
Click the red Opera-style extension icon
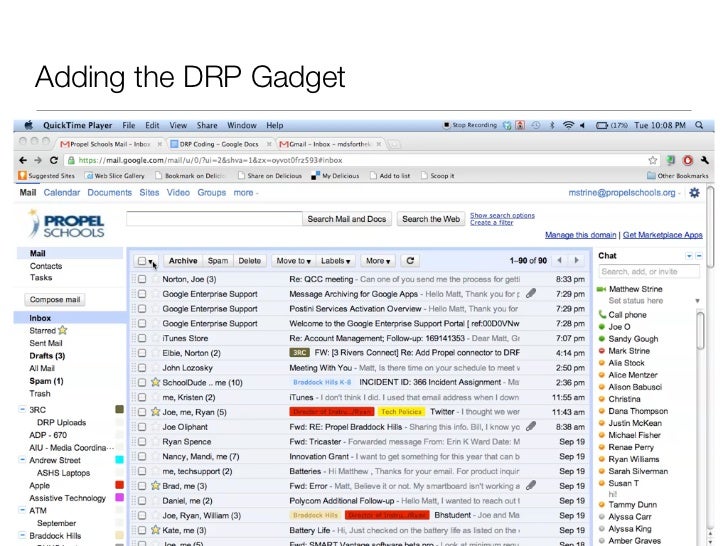click(x=688, y=160)
